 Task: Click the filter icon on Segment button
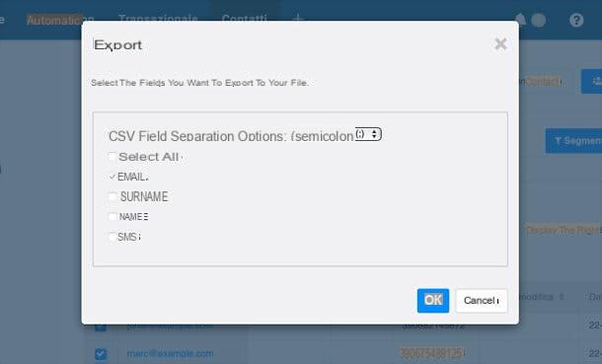click(558, 141)
